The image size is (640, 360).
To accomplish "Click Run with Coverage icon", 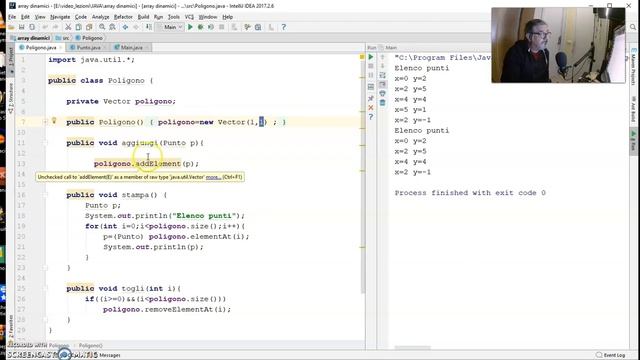I will [211, 27].
